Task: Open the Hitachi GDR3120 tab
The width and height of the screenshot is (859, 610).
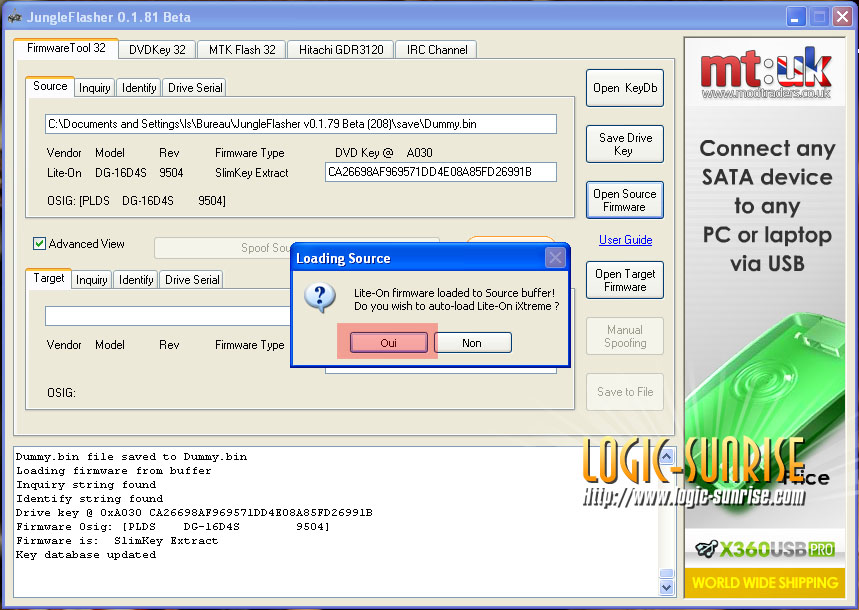Action: click(x=341, y=50)
